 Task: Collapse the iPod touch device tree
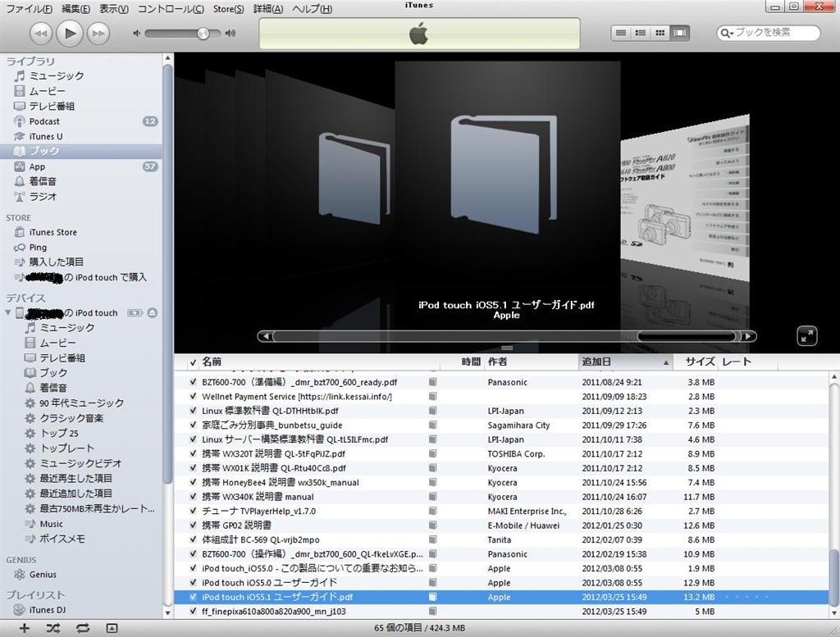pyautogui.click(x=8, y=313)
